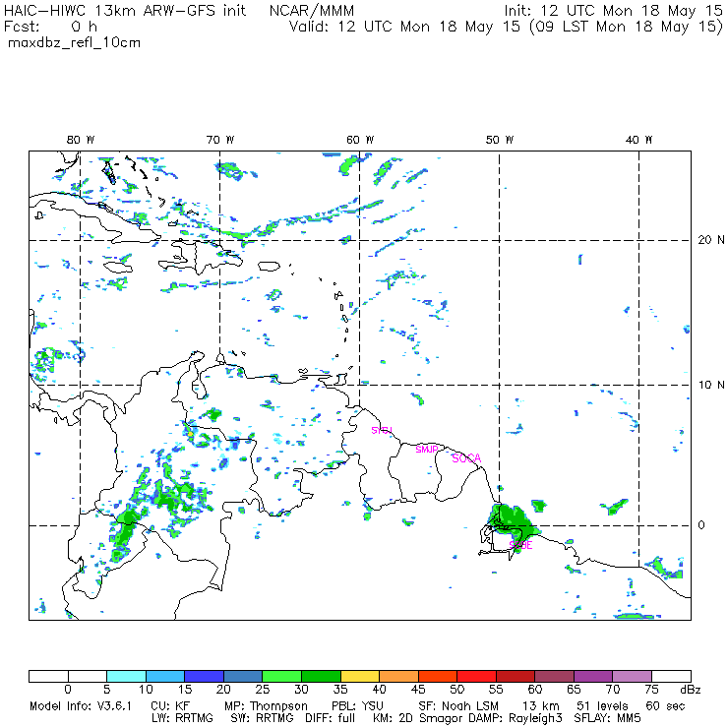
Task: Click the SF: Noah LSM text
Action: point(458,706)
